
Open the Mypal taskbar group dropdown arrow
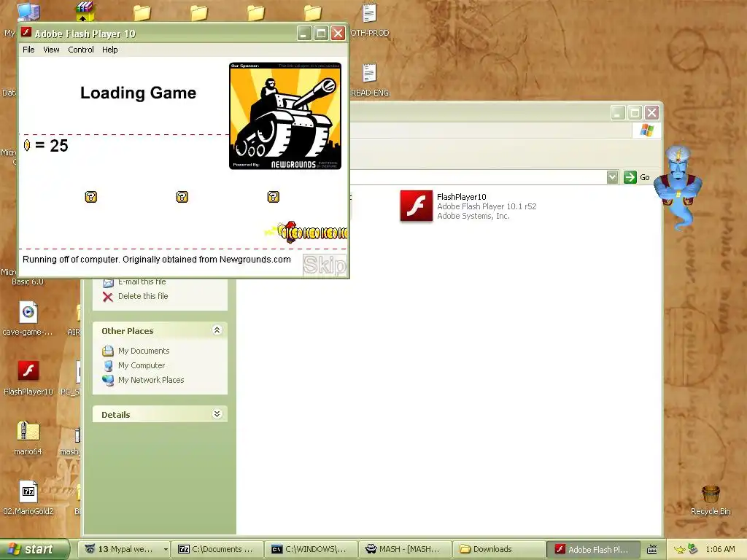click(x=166, y=549)
